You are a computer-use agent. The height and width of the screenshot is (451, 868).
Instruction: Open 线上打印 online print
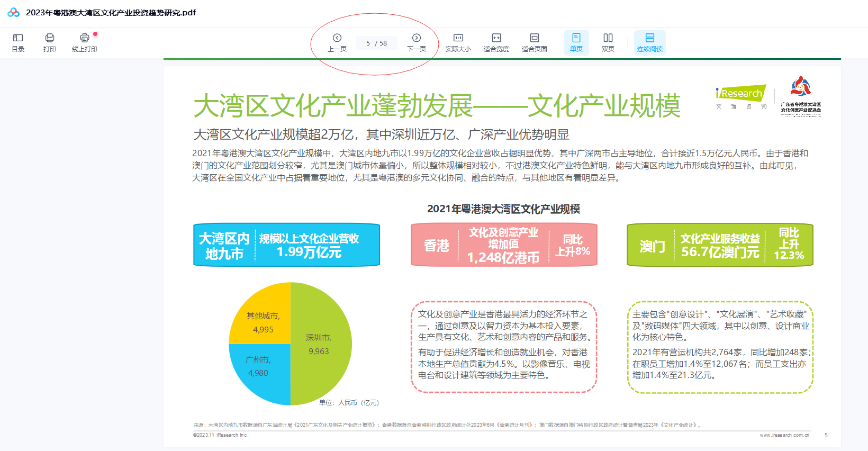[85, 43]
